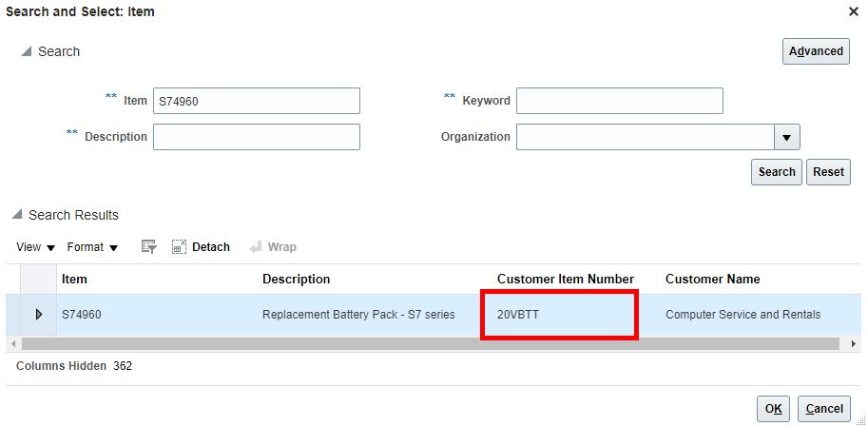Screen dimensions: 868x426
Task: Collapse the Search section
Action: click(26, 51)
